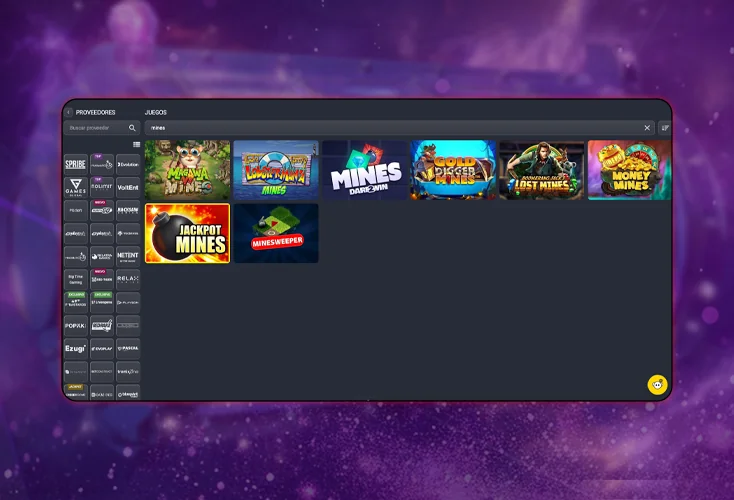Select the Playson provider

128,302
